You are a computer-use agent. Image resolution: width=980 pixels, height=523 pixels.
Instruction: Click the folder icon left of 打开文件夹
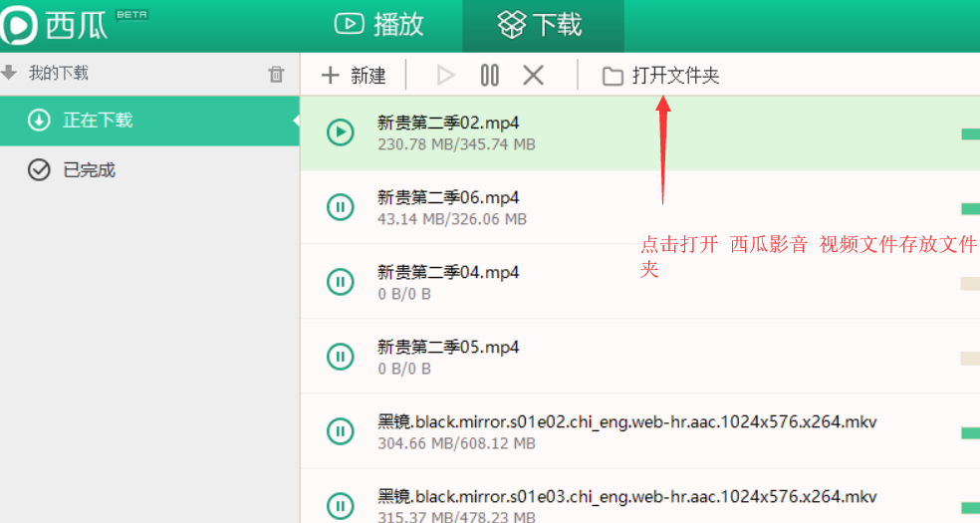pos(612,77)
